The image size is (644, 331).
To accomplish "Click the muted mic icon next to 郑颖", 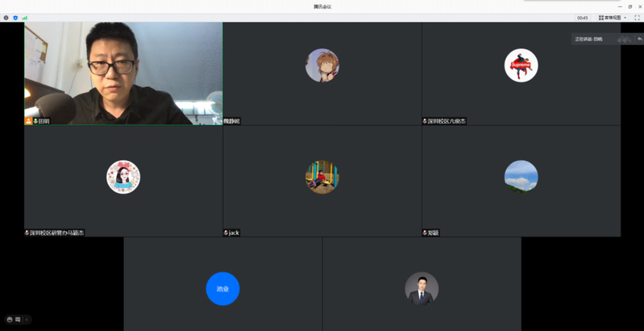I will point(426,233).
